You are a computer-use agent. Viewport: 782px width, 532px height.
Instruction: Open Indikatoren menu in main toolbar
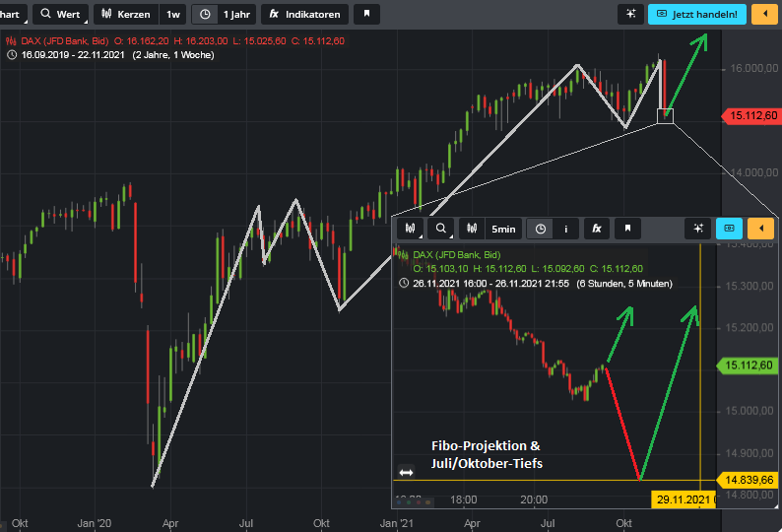tap(304, 14)
